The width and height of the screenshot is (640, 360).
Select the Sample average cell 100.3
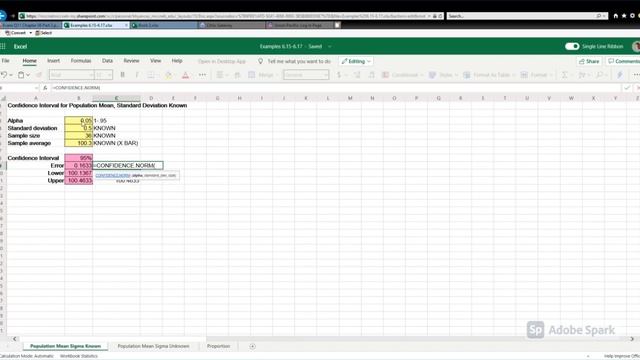78,143
